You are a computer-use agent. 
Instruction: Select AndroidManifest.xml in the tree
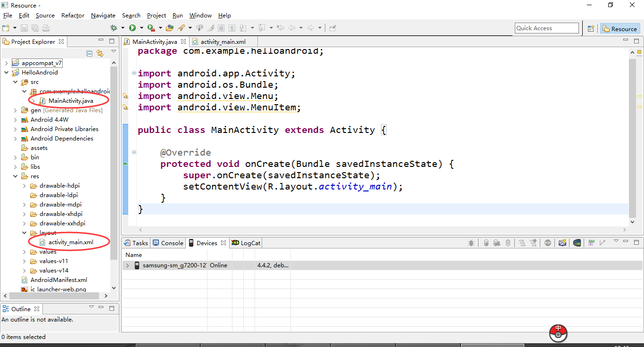tap(58, 280)
